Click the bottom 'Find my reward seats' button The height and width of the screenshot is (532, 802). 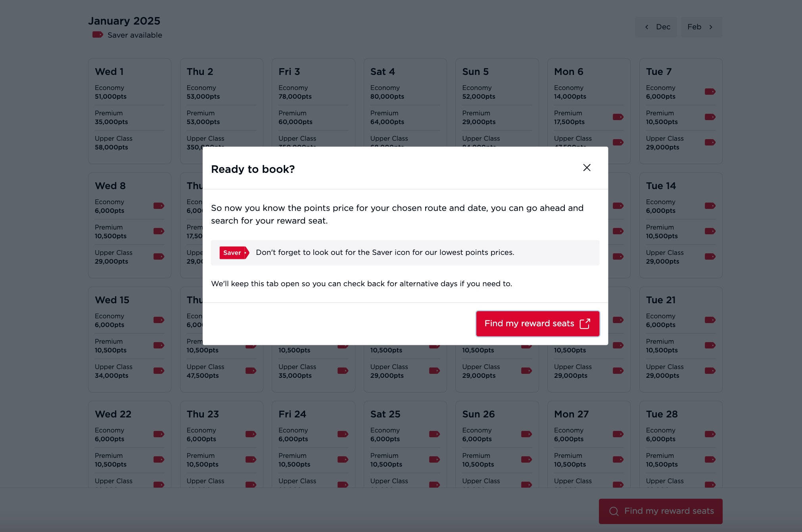pyautogui.click(x=660, y=511)
